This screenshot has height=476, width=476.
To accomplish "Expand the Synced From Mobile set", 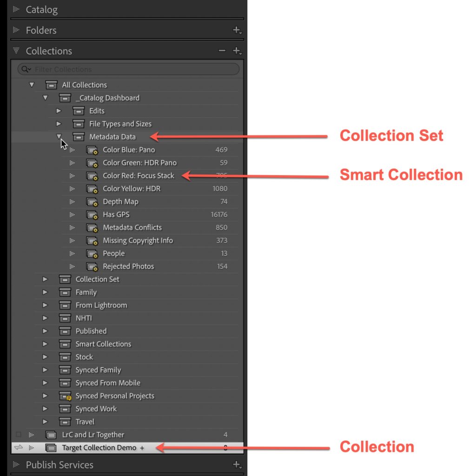I will (45, 383).
